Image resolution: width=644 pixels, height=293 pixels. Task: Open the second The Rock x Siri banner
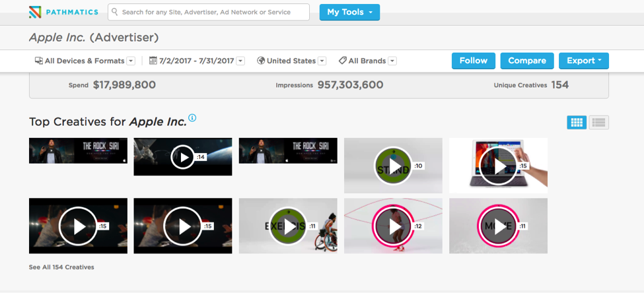point(288,150)
